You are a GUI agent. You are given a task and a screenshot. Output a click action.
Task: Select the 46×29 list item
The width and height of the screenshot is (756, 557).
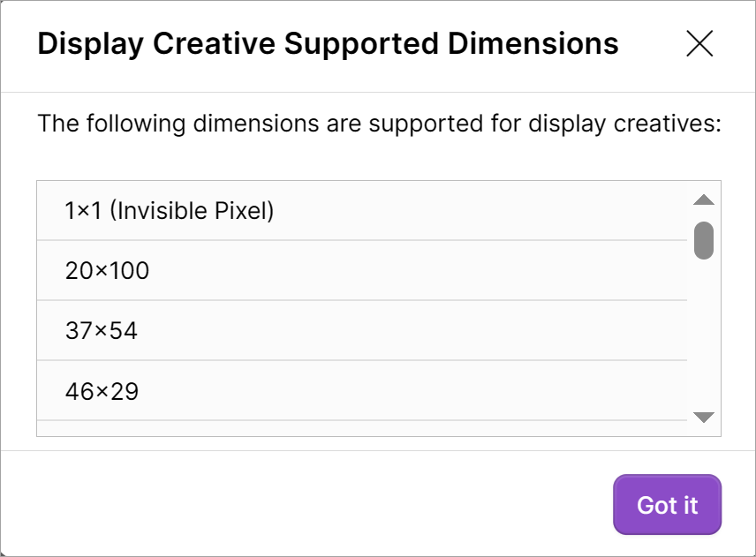point(102,391)
